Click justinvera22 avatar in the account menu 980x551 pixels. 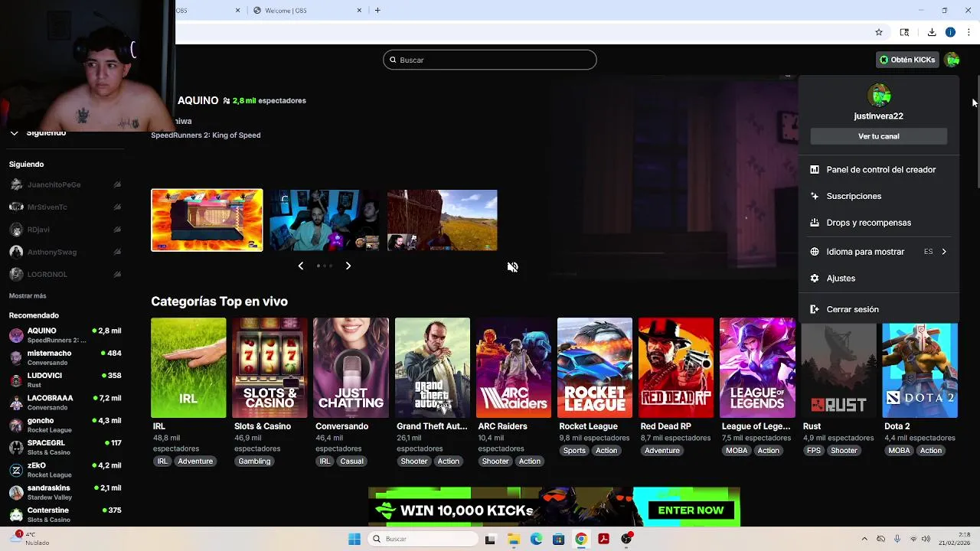point(879,96)
